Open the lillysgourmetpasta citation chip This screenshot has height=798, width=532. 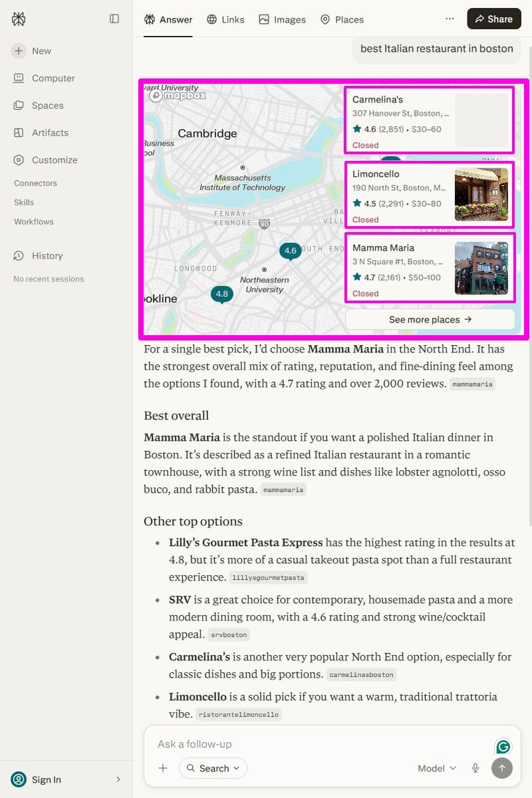268,578
